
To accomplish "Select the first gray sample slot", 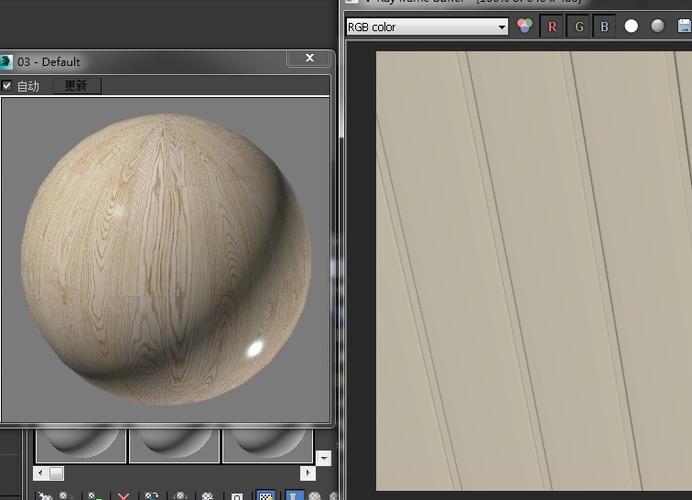I will [81, 446].
